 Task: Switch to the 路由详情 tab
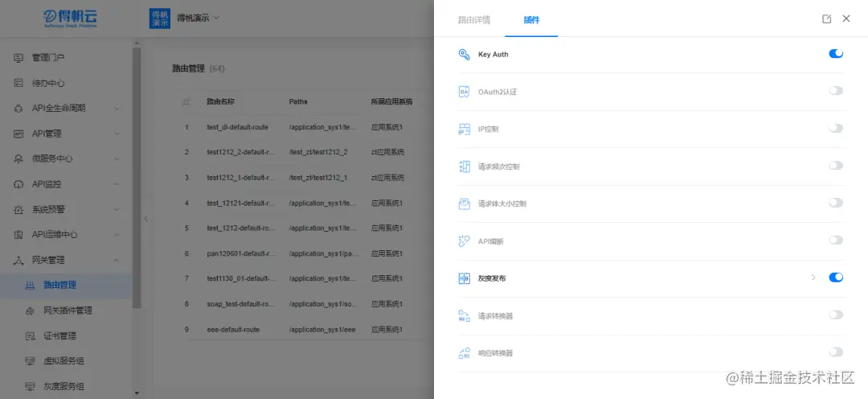click(x=474, y=20)
